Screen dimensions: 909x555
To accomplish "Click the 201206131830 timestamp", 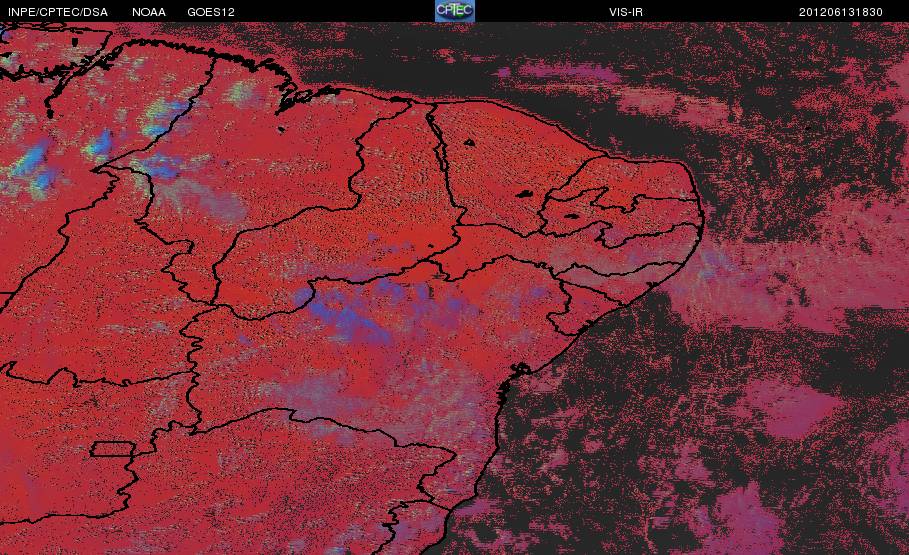I will coord(841,12).
